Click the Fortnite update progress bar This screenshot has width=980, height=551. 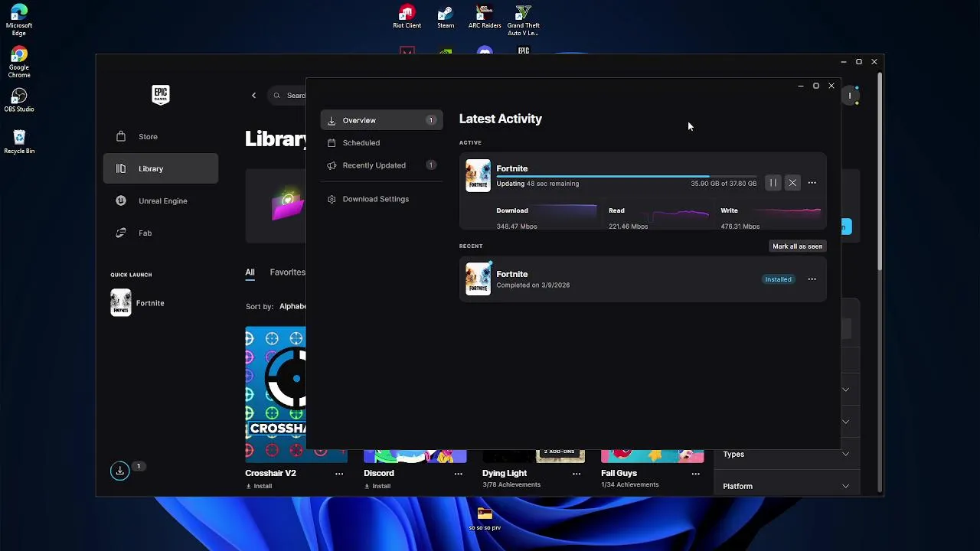coord(626,176)
